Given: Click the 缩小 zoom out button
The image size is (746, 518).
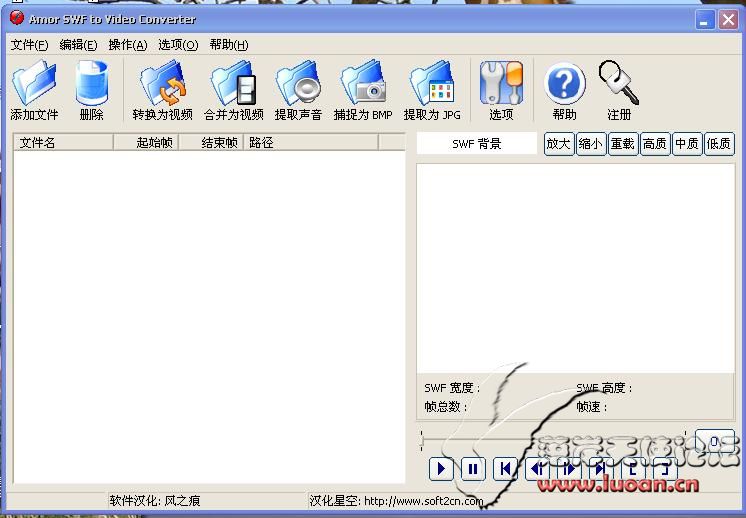Looking at the screenshot, I should (590, 144).
